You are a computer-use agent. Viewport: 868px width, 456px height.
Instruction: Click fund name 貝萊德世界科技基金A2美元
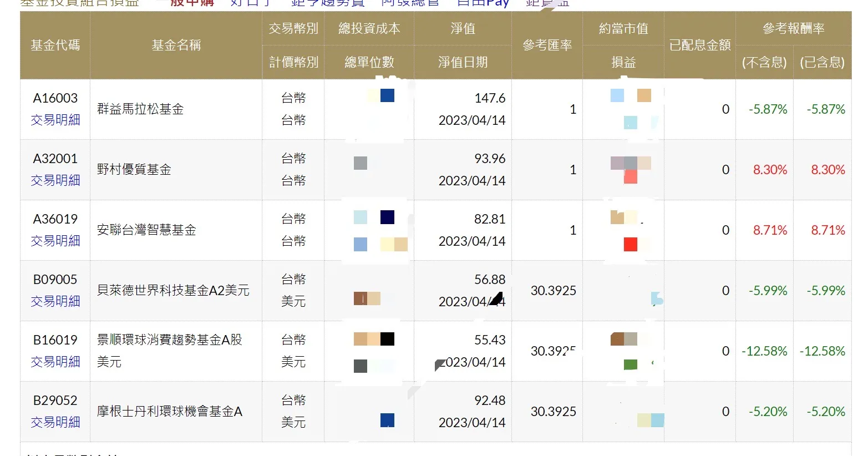(173, 290)
